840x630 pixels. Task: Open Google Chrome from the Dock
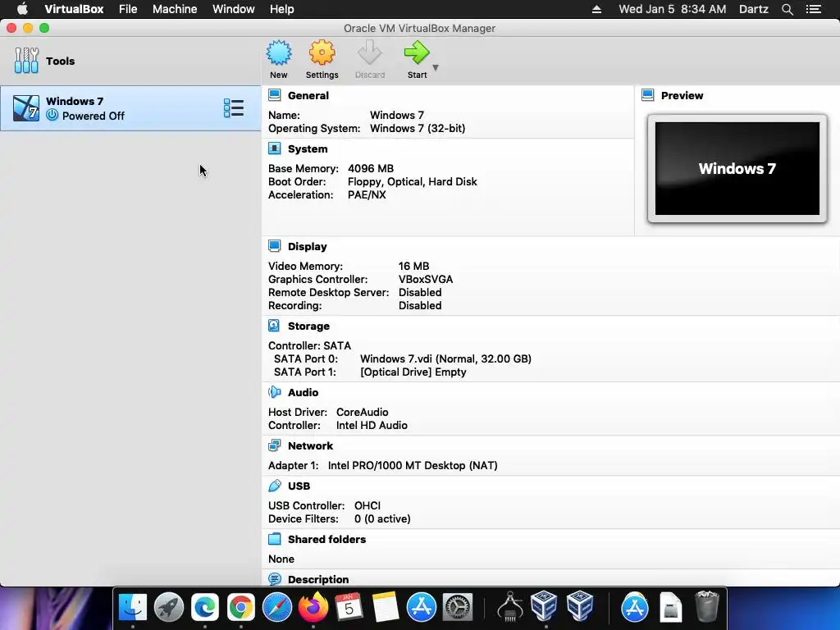[240, 607]
